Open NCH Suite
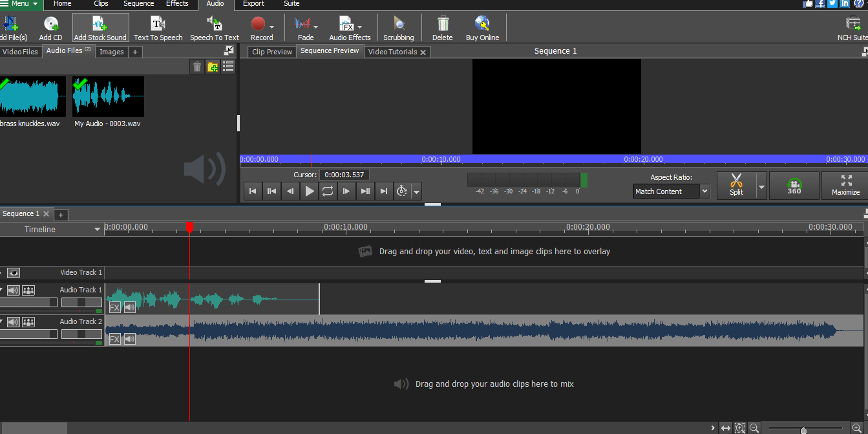868x434 pixels. point(852,28)
